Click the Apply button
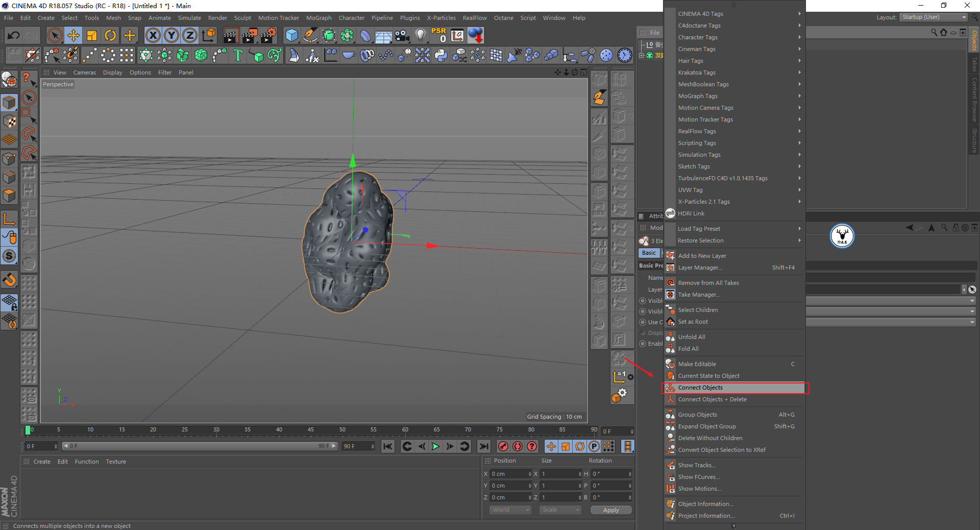Viewport: 980px width, 530px height. 611,510
